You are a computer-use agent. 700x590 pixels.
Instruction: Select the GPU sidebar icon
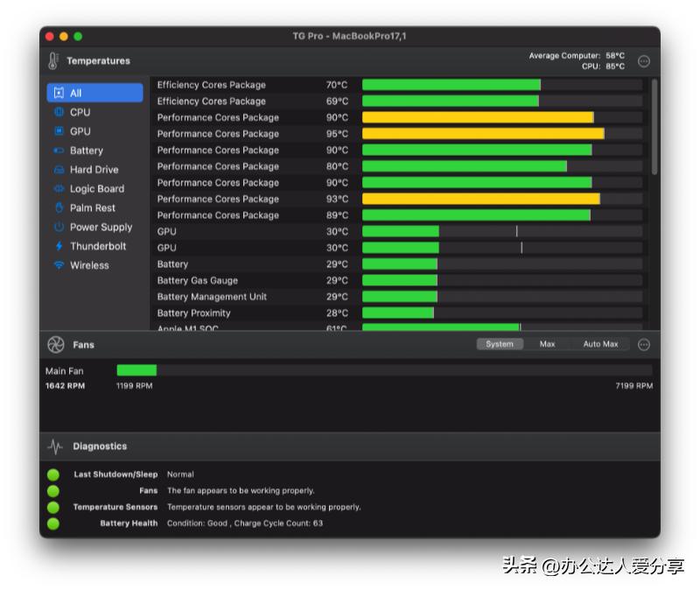coord(59,131)
